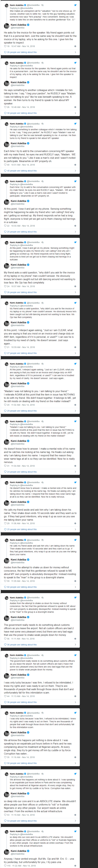Screen dimensions: 98x868
Task: Open the info icon on the 10:51 AM tweet
Action: [75, 165]
